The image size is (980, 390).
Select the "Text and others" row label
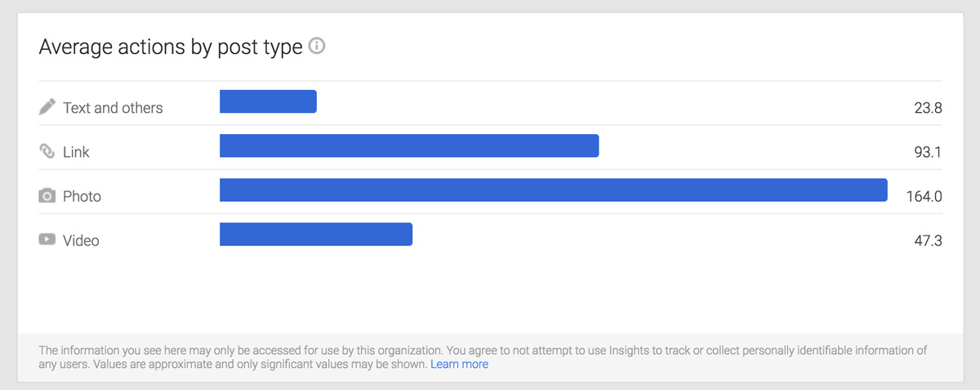pyautogui.click(x=113, y=108)
